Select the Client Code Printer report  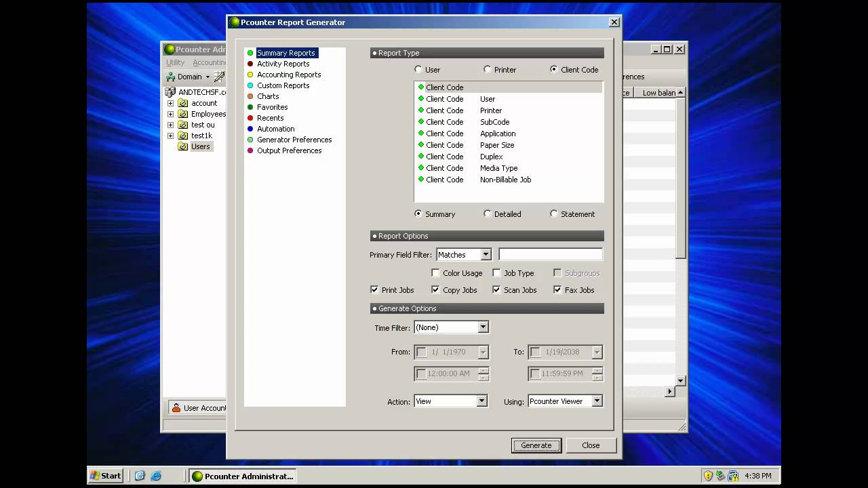coord(508,110)
